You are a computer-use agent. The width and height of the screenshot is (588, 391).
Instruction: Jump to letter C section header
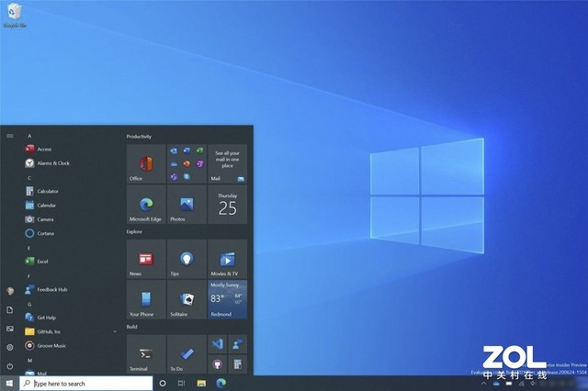[29, 178]
